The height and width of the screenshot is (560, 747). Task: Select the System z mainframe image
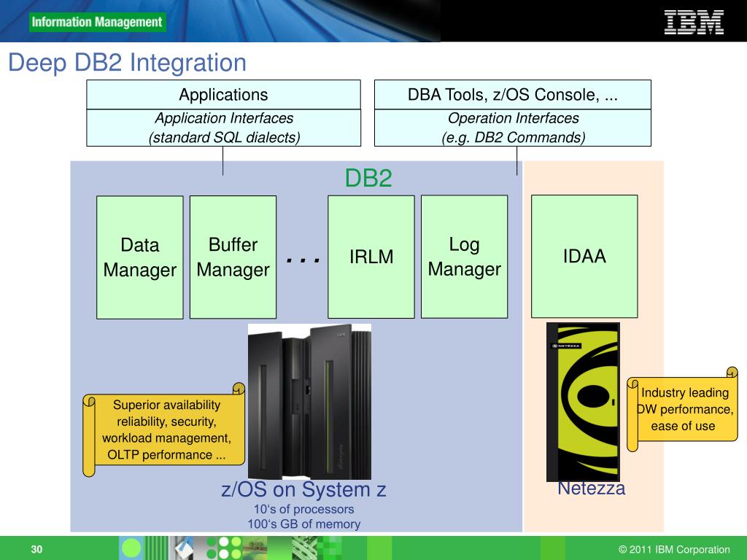(309, 402)
